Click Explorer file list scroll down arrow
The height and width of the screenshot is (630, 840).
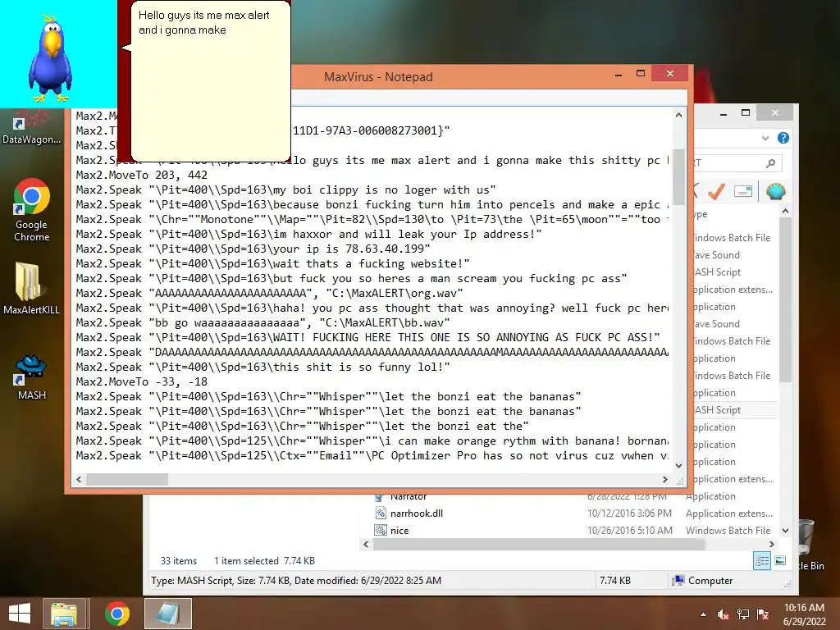pyautogui.click(x=785, y=531)
